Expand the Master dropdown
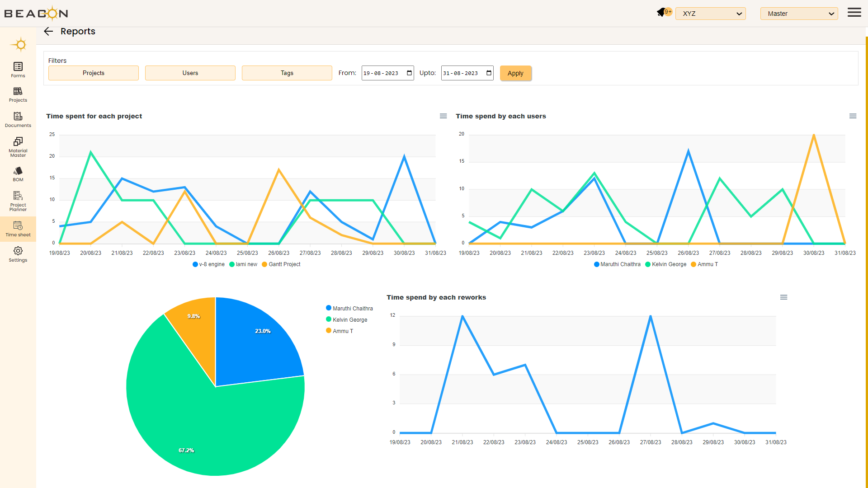The image size is (868, 488). point(799,14)
